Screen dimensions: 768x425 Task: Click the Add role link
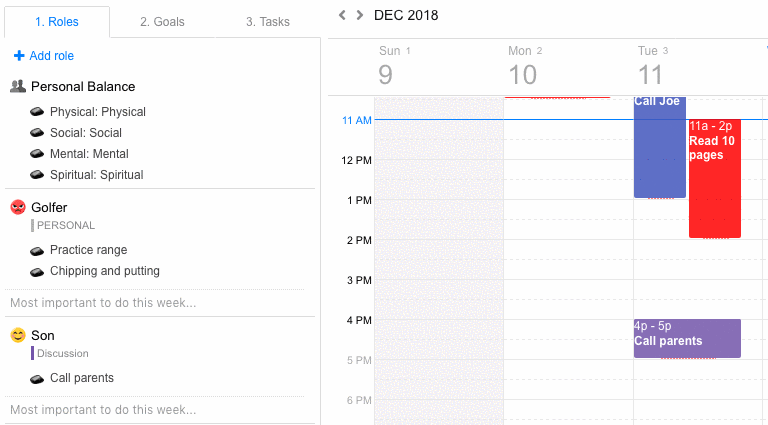coord(45,56)
